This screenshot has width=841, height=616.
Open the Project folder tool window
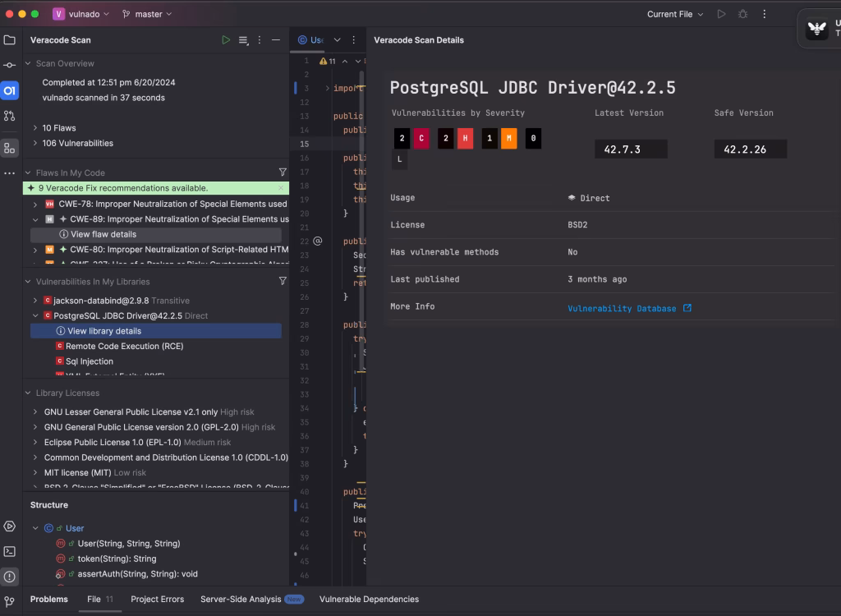[x=10, y=39]
